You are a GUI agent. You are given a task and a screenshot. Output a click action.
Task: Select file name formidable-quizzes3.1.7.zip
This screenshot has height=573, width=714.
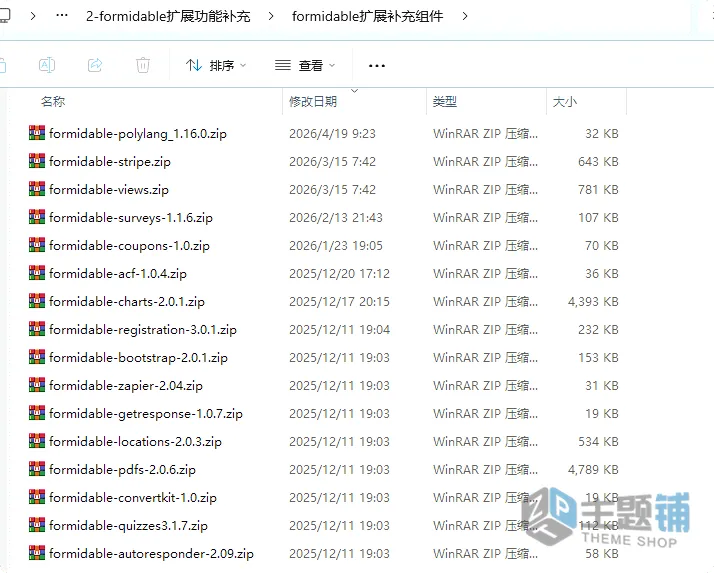[x=128, y=526]
